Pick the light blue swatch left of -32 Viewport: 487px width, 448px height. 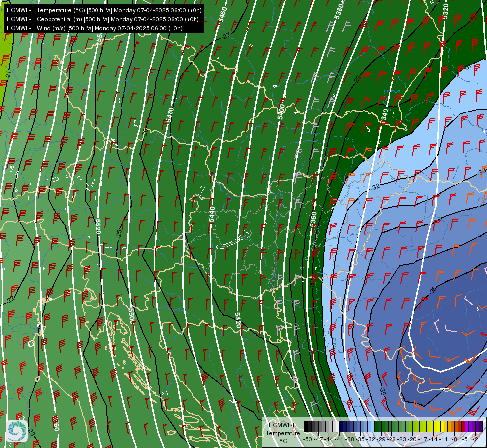coord(369,426)
